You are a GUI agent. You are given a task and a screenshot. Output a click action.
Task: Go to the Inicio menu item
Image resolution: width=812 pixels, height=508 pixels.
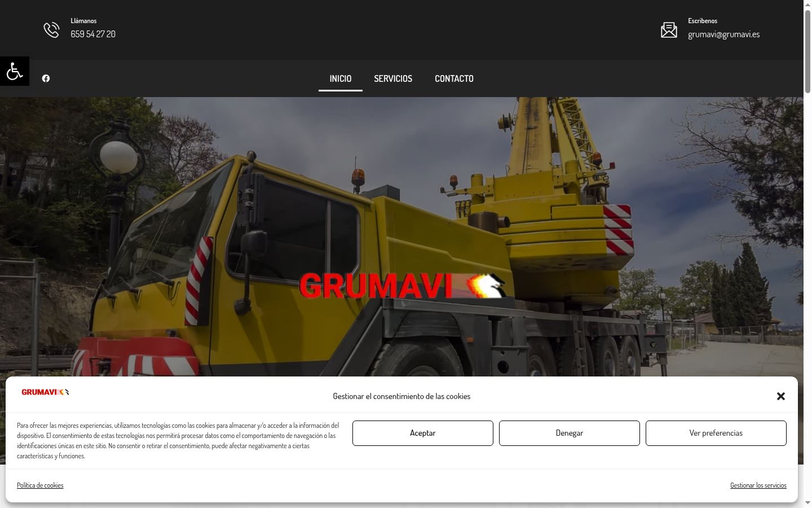click(341, 78)
